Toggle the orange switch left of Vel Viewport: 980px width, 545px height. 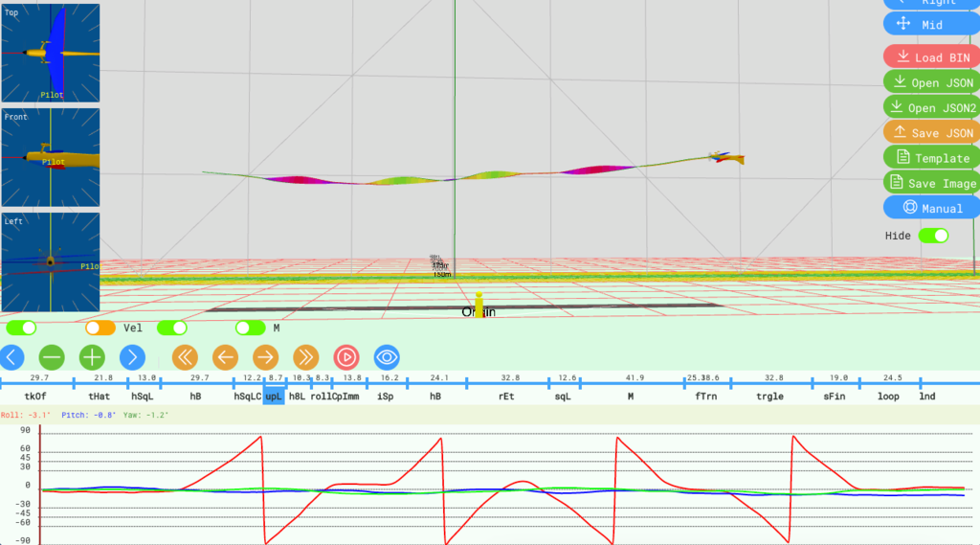(100, 328)
